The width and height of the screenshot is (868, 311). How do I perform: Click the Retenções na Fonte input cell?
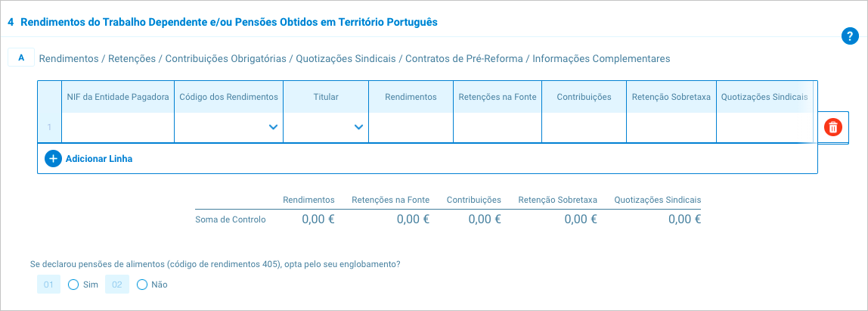point(497,127)
